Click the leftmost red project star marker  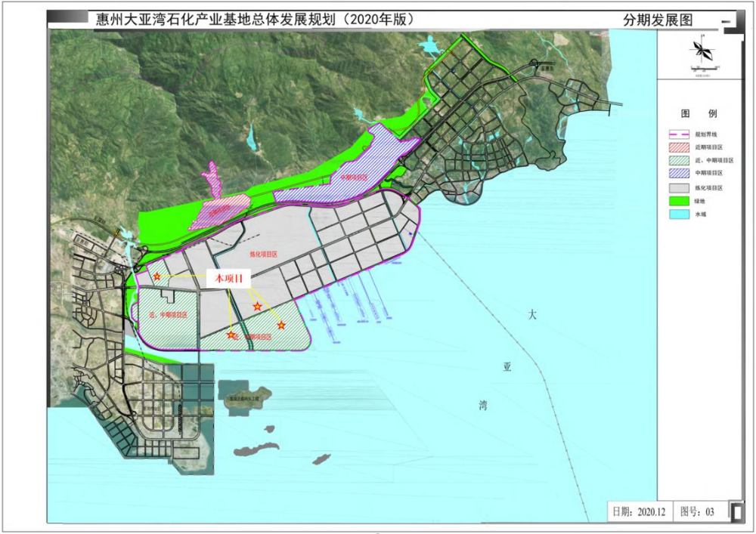[x=157, y=277]
